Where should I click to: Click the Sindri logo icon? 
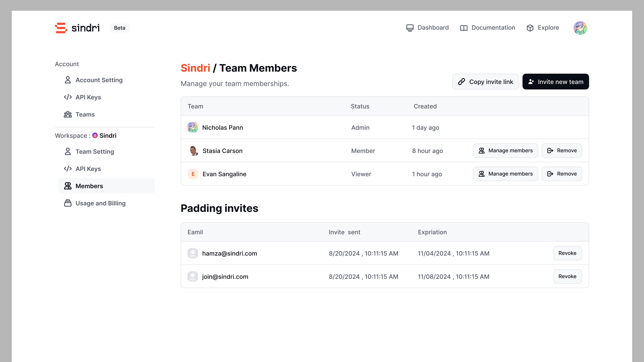[61, 28]
